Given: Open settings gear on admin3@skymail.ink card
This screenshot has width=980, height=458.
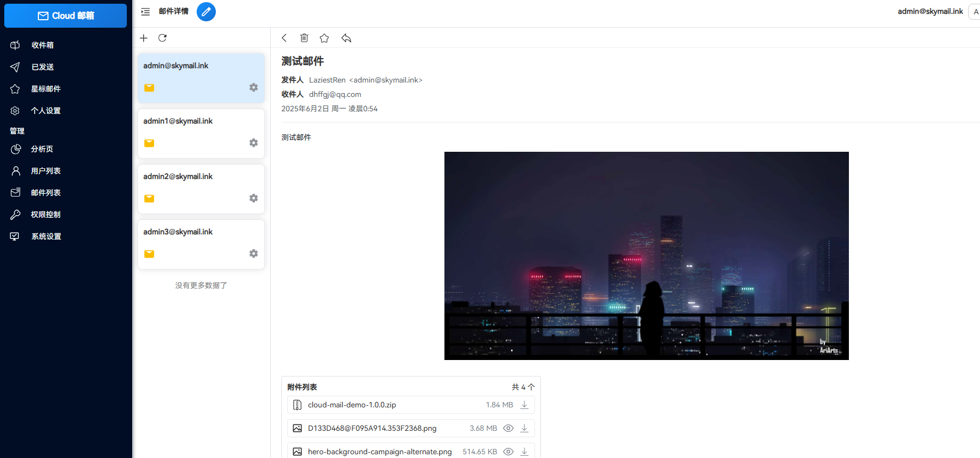Looking at the screenshot, I should [254, 253].
